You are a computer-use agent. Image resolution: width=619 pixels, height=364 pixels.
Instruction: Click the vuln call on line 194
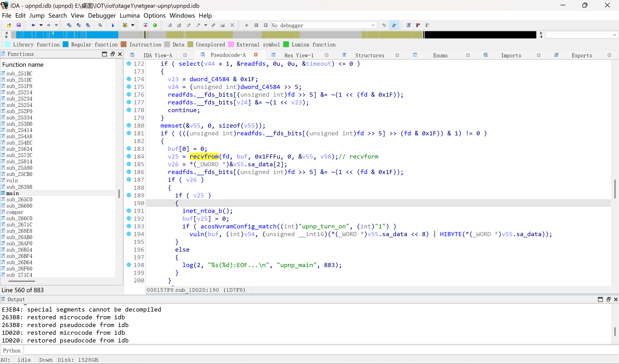[197, 234]
